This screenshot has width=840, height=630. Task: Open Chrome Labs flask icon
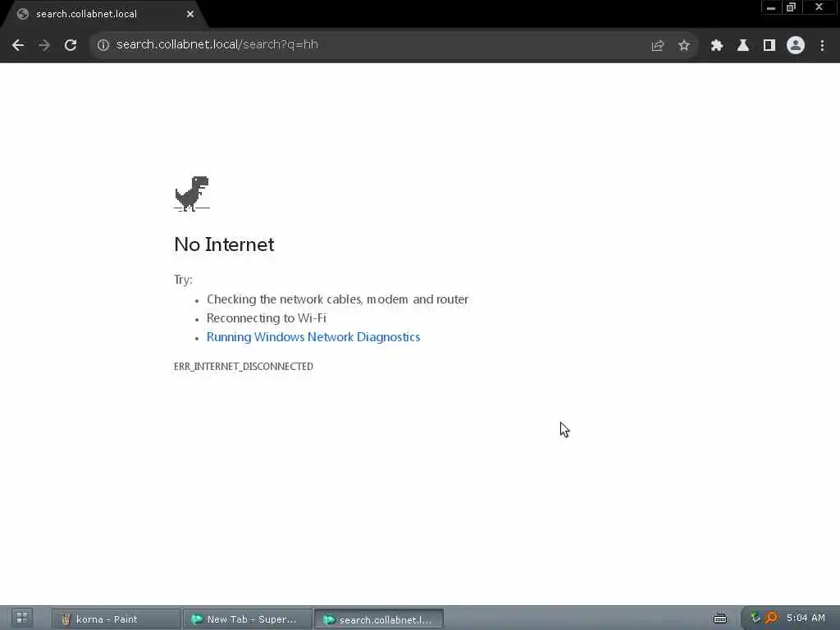pyautogui.click(x=742, y=46)
